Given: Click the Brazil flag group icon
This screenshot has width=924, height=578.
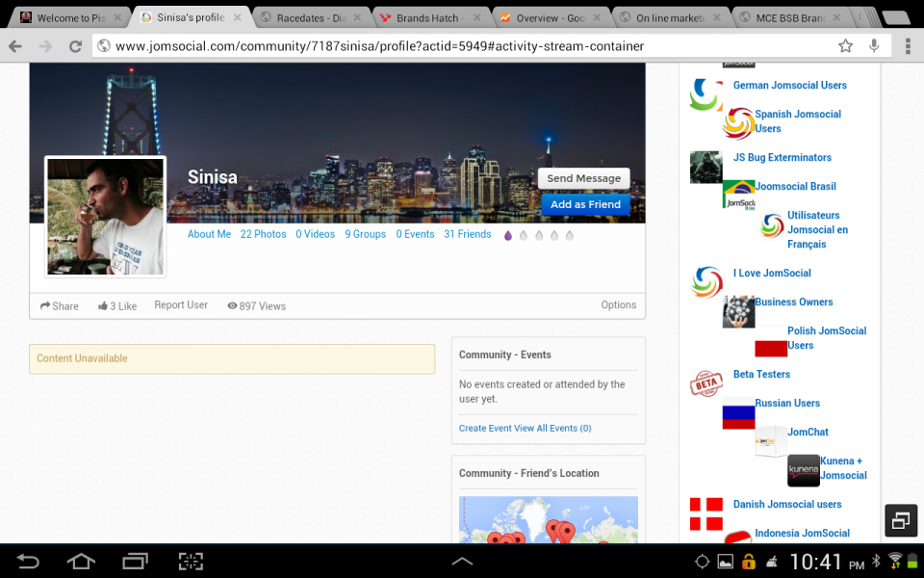Looking at the screenshot, I should point(738,194).
